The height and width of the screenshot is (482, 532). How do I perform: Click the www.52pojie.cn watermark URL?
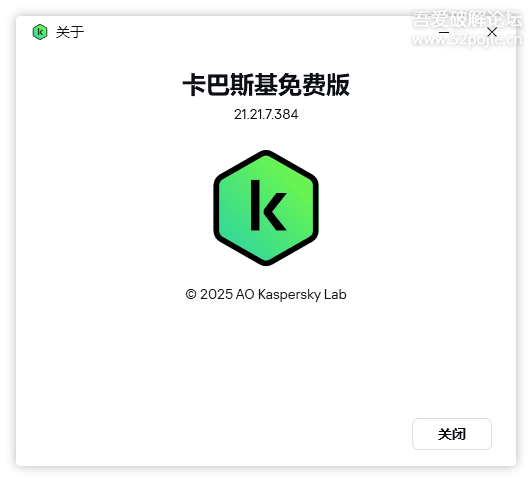[467, 39]
